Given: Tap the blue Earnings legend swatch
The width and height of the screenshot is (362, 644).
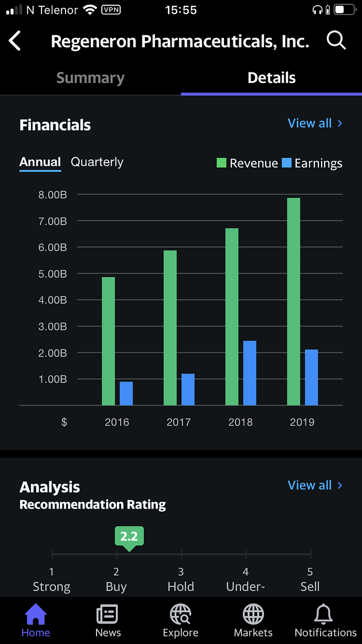Looking at the screenshot, I should [286, 163].
